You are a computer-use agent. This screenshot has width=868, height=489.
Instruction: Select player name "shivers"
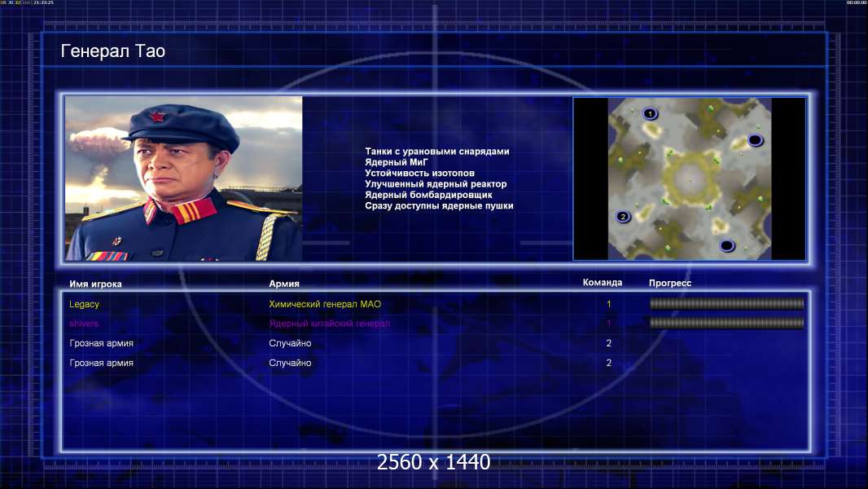click(x=84, y=324)
